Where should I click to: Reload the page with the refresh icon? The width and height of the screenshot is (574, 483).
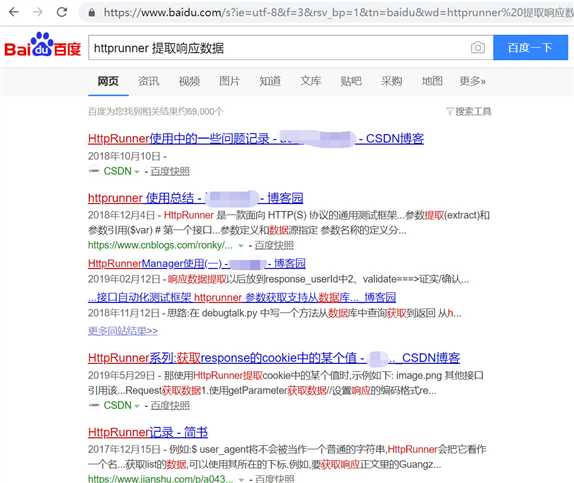(62, 12)
